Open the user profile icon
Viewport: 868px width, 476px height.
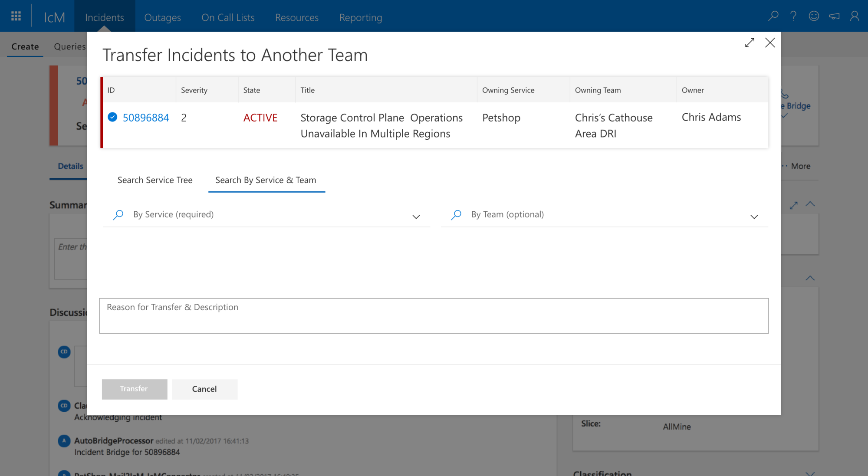tap(855, 16)
